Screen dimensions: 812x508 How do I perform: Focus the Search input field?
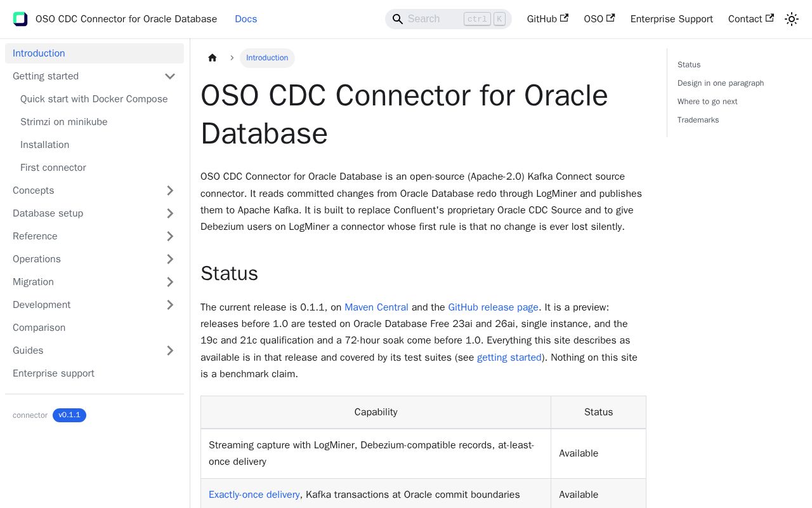tap(449, 19)
